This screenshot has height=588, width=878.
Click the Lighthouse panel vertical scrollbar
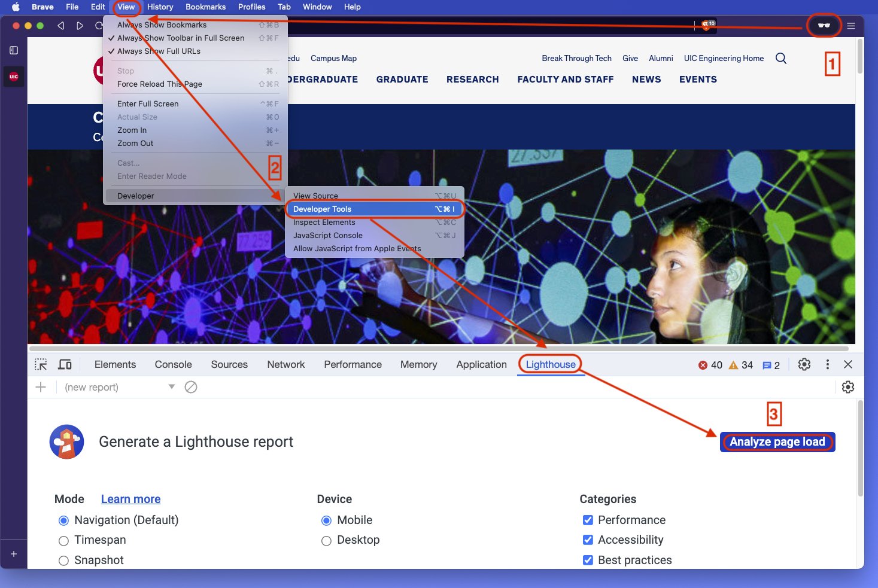pyautogui.click(x=861, y=449)
